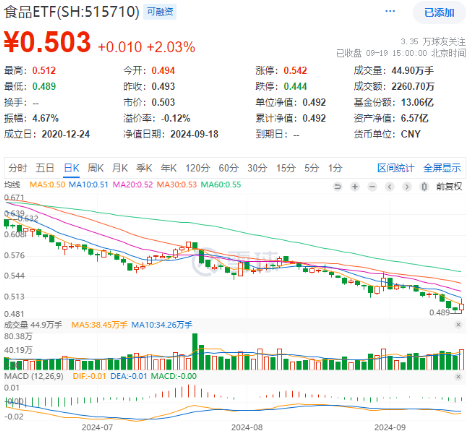Image resolution: width=469 pixels, height=434 pixels.
Task: Select the 年K chart tab
Action: 169,168
